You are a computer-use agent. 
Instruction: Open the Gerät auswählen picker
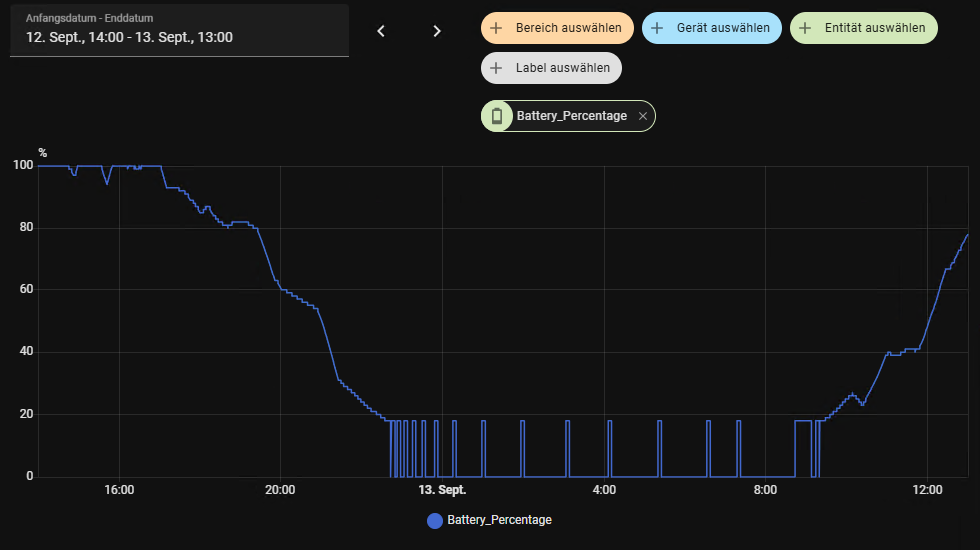click(x=723, y=28)
